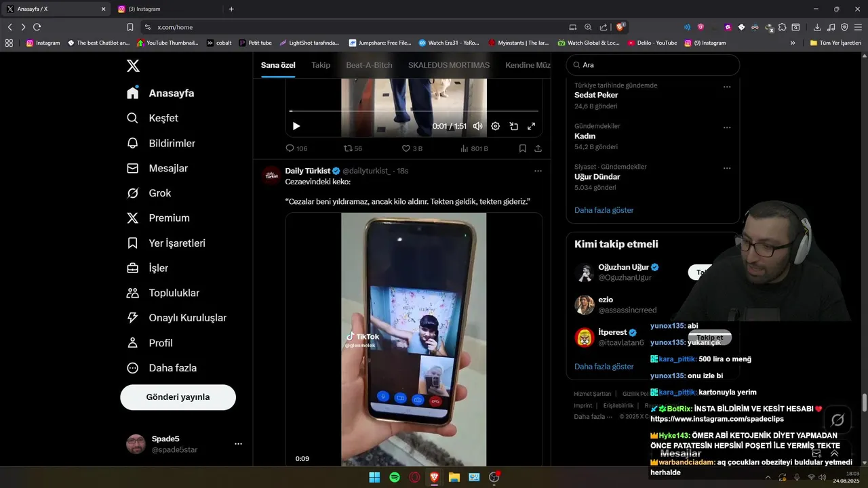Open Oğuzhan Uğur suggested profile
Image resolution: width=868 pixels, height=488 pixels.
point(624,267)
